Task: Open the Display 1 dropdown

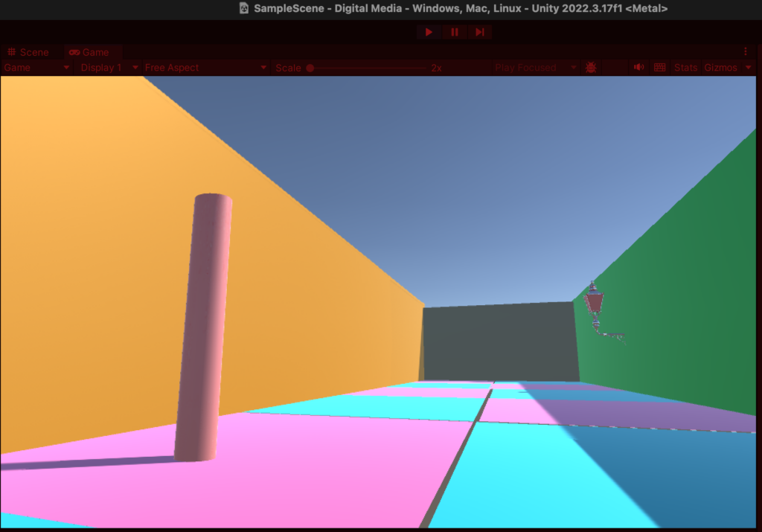Action: (x=109, y=68)
